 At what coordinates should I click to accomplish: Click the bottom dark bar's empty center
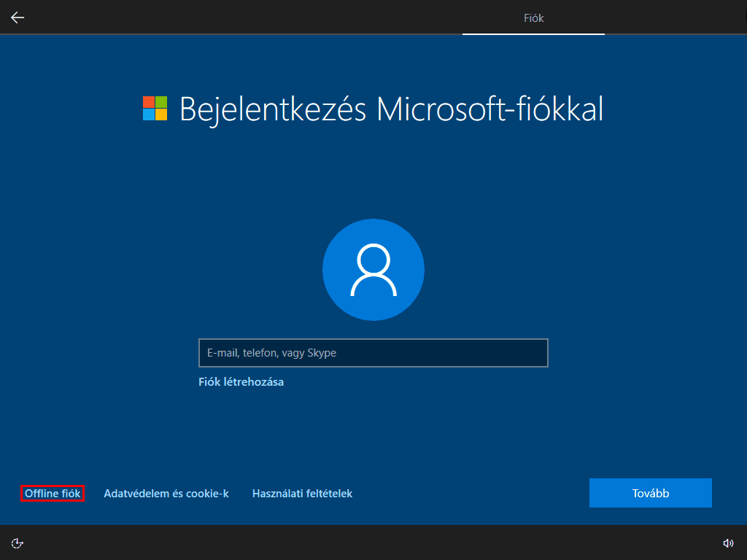tap(373, 542)
